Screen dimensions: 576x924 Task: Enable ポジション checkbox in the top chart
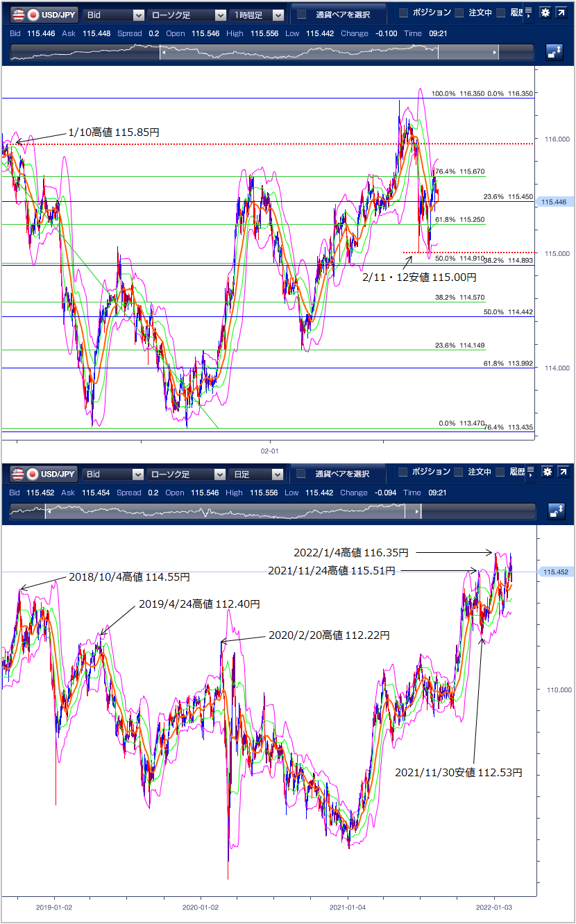(x=403, y=13)
